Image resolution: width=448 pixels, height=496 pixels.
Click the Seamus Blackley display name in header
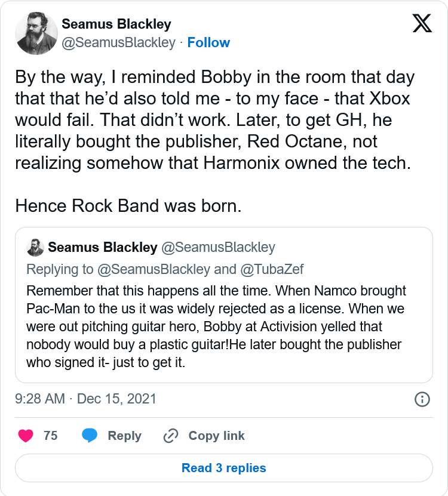click(116, 24)
